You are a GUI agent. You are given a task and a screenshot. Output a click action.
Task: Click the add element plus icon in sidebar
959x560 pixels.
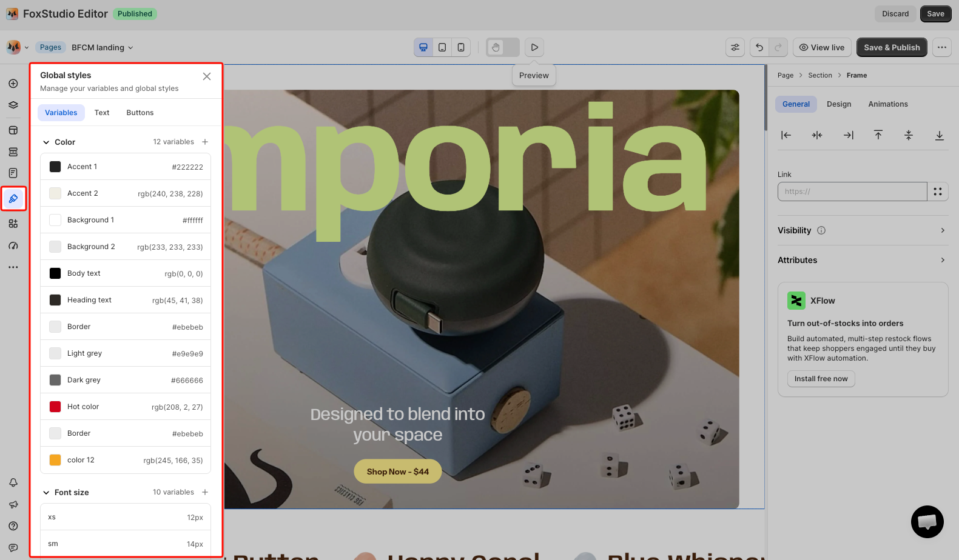13,84
